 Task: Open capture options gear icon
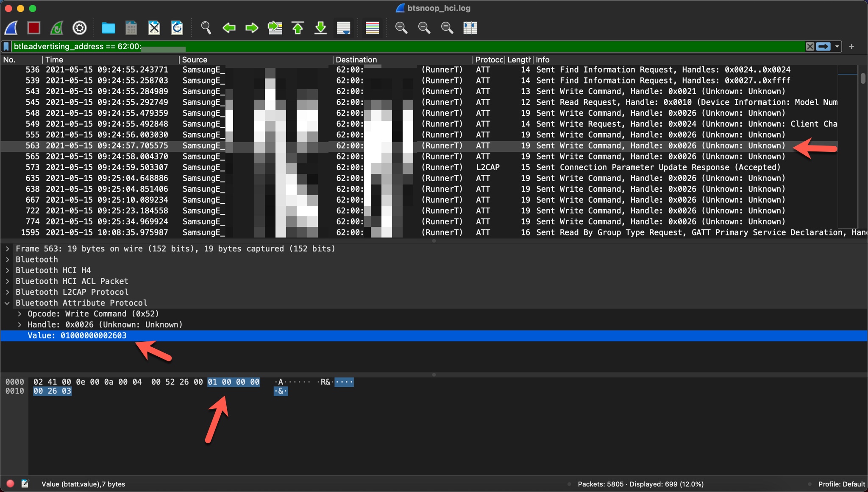(80, 28)
